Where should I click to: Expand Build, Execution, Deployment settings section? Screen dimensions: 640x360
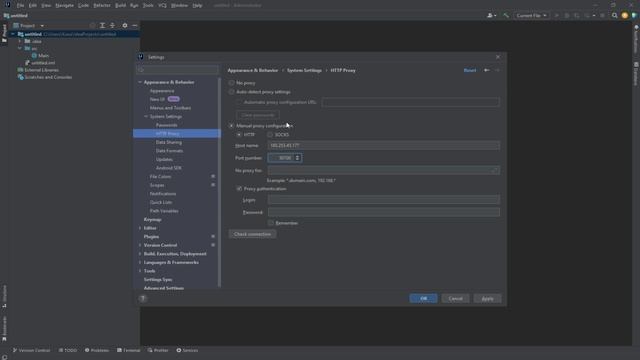coord(140,253)
